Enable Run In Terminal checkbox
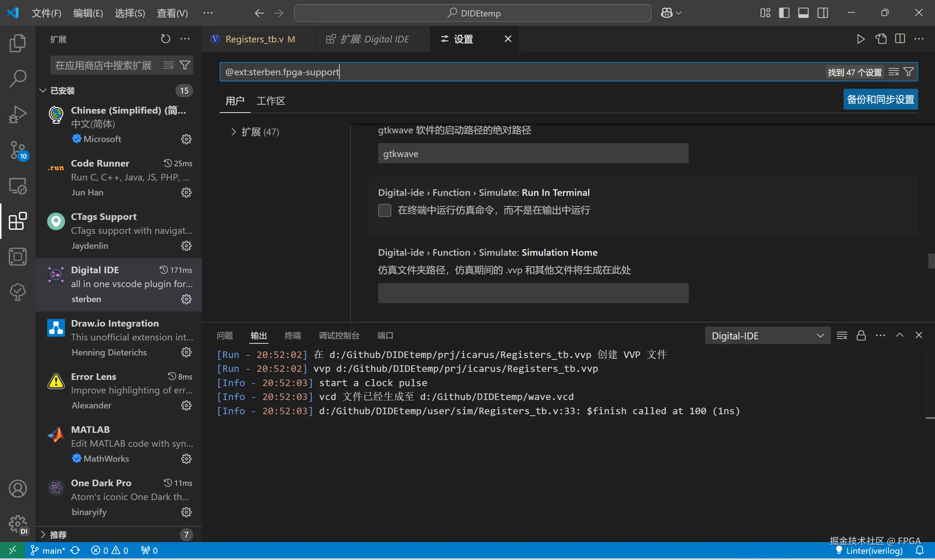 384,210
